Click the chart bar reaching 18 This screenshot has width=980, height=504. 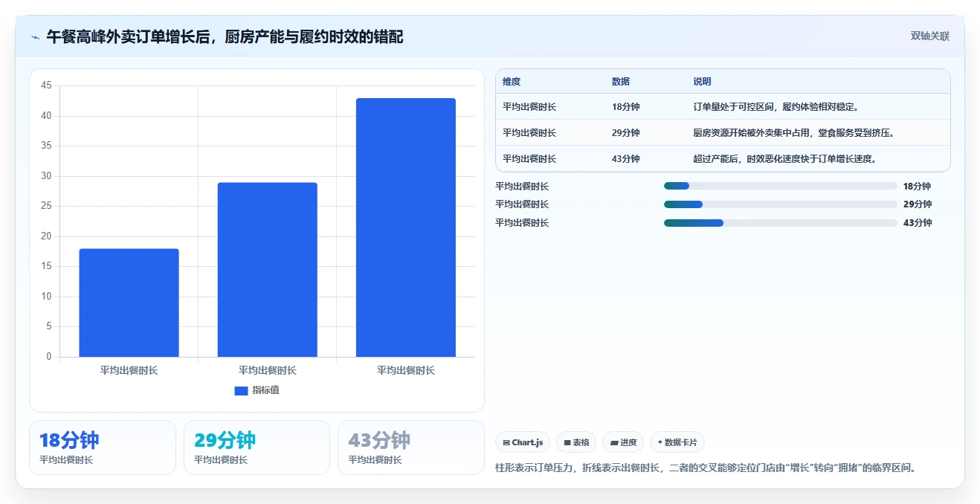coord(129,303)
